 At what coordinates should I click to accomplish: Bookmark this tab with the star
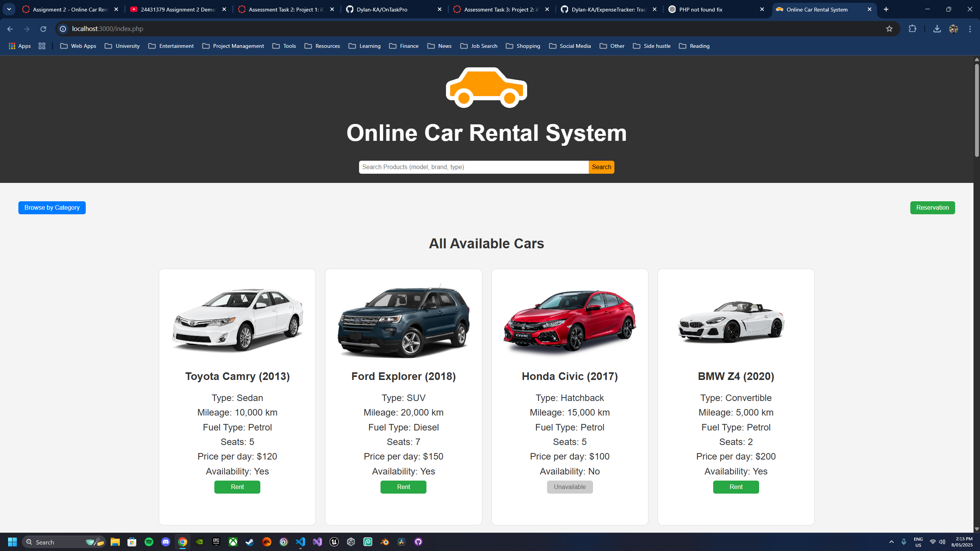click(x=889, y=29)
